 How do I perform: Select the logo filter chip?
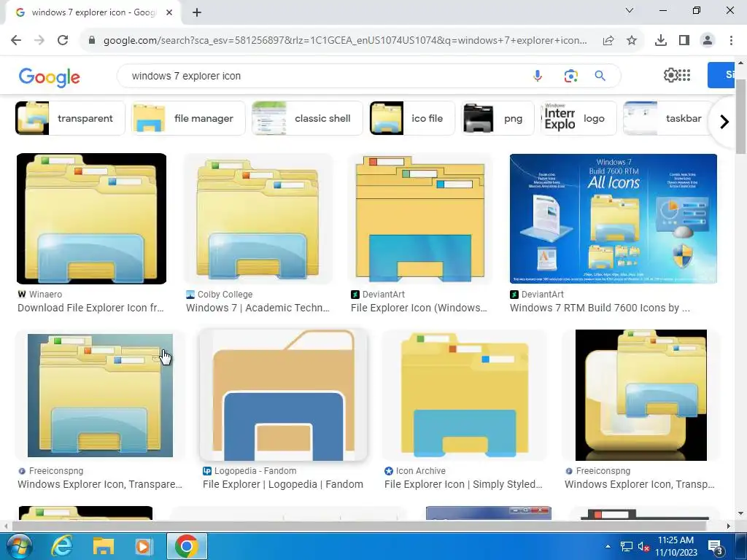pyautogui.click(x=578, y=118)
